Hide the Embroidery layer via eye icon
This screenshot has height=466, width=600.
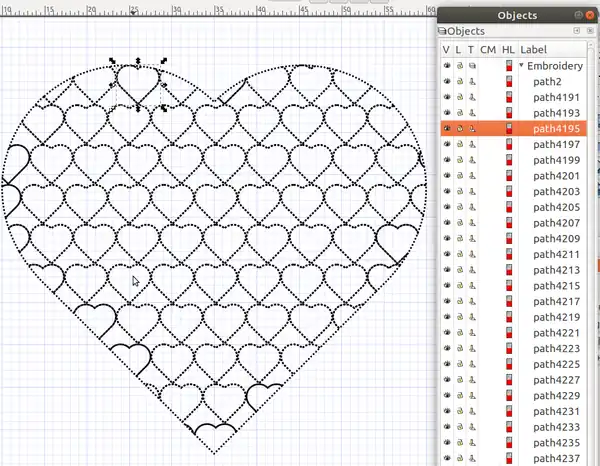(x=447, y=66)
